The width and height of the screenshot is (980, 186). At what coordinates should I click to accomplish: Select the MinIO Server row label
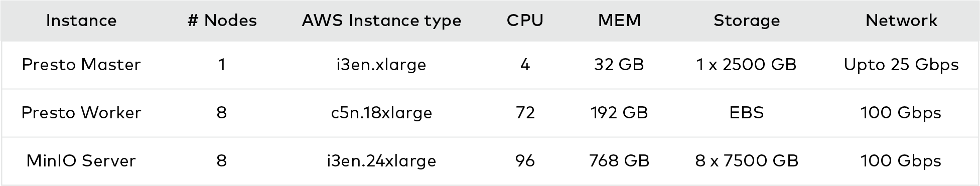point(81,161)
